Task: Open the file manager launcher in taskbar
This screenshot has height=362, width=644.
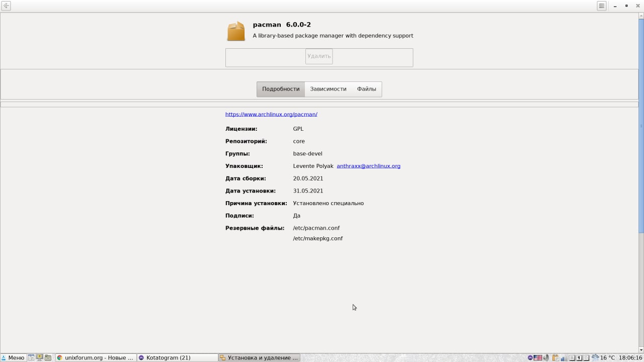Action: (48, 358)
